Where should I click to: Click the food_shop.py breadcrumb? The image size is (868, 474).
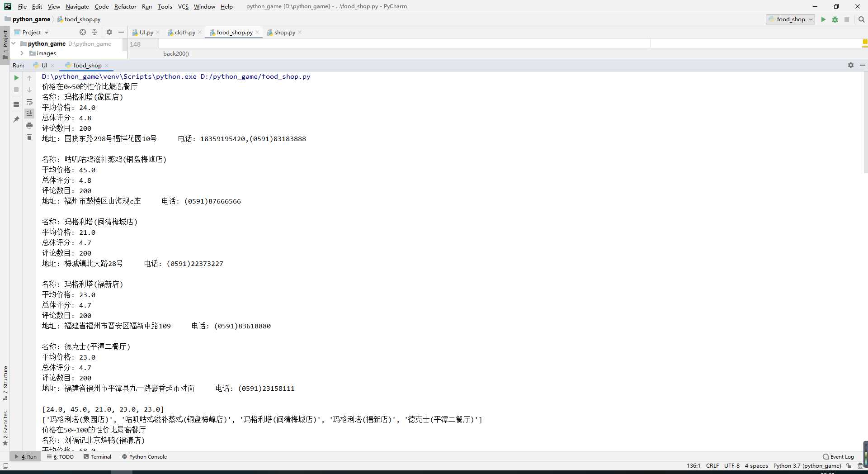79,19
